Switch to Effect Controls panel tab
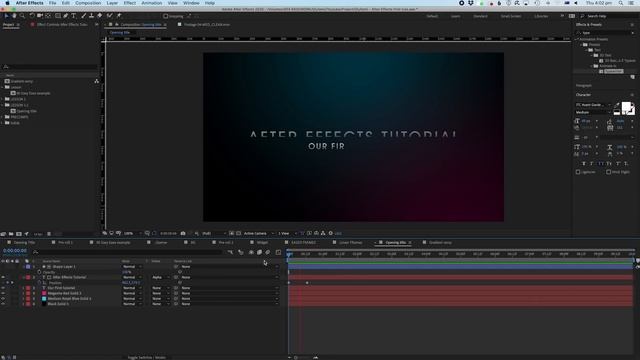The width and height of the screenshot is (640, 360). click(x=62, y=24)
